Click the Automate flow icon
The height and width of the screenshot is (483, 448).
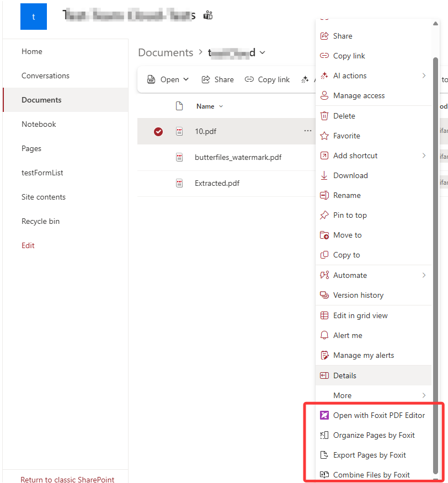(324, 275)
